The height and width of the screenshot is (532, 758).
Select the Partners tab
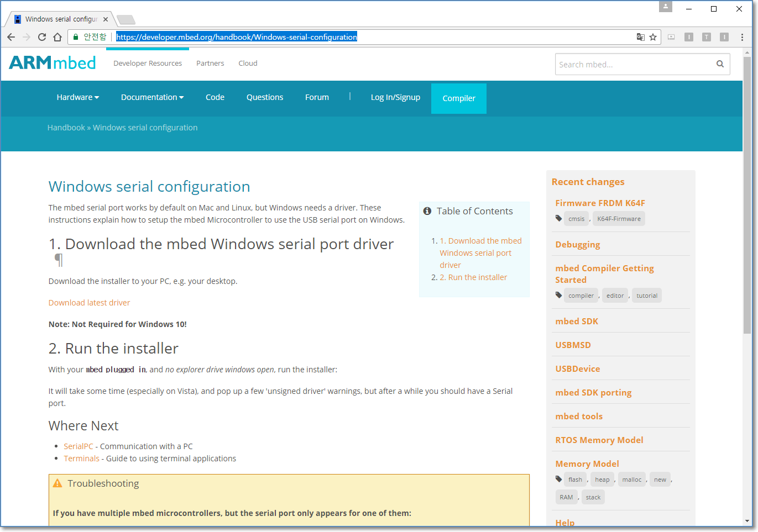pos(210,63)
